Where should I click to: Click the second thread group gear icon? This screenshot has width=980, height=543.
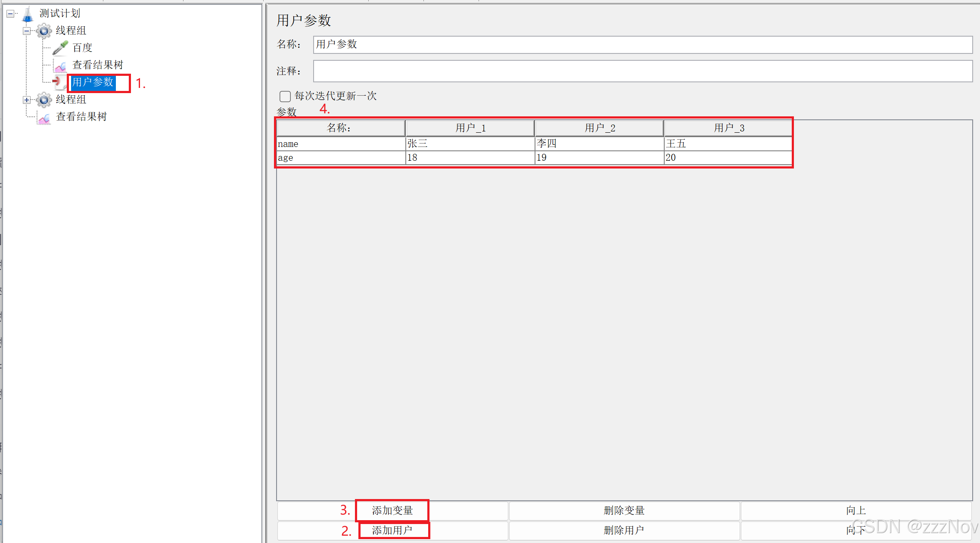coord(44,100)
